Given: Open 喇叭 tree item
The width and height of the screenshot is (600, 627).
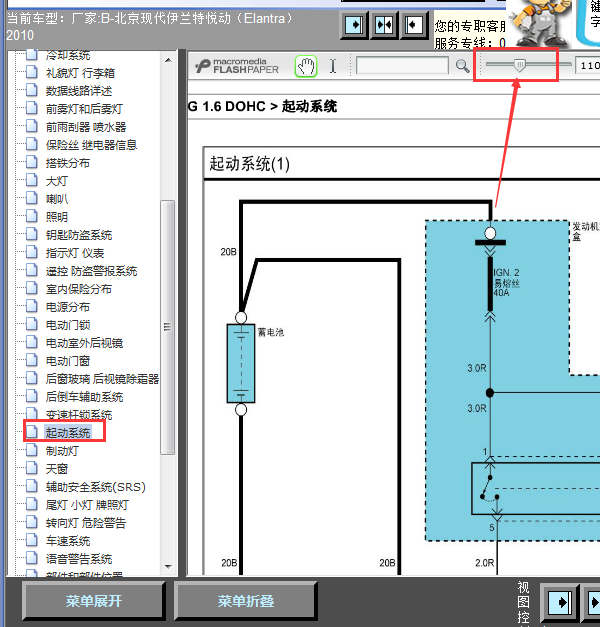Looking at the screenshot, I should point(57,199).
